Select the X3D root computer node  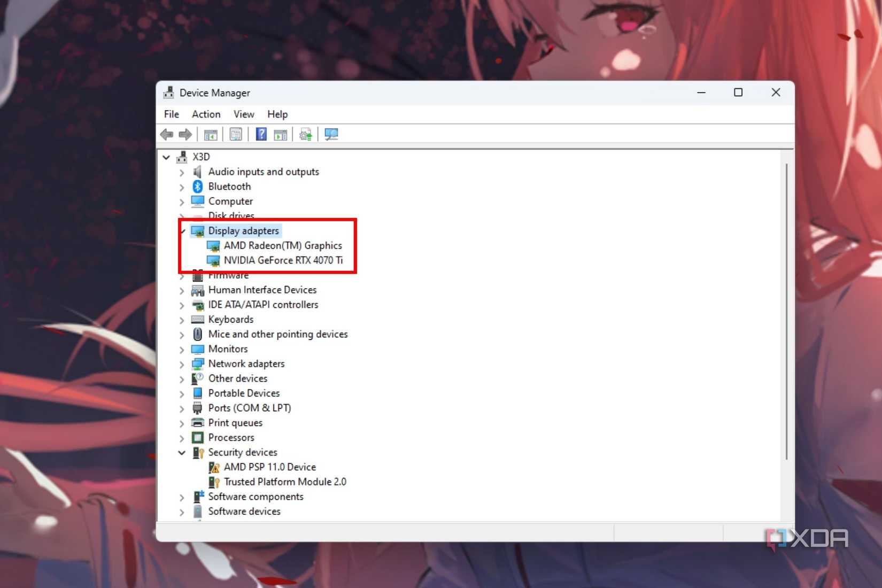click(x=201, y=157)
